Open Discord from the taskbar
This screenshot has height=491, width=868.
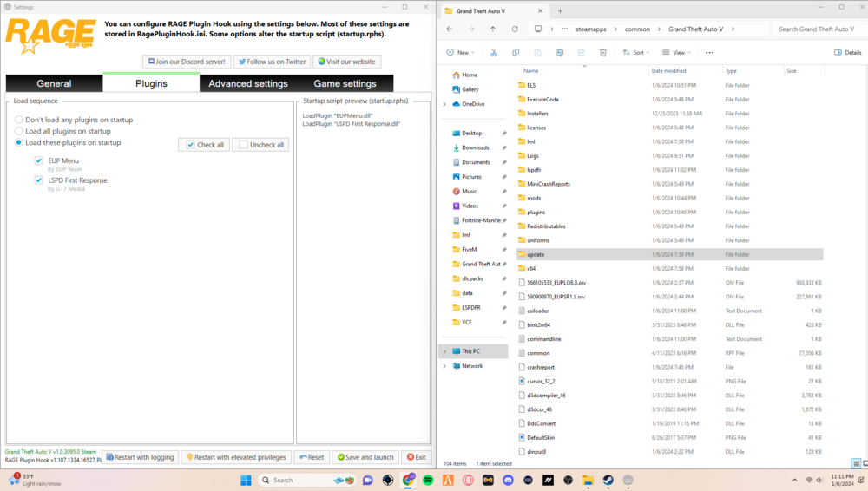[x=508, y=480]
